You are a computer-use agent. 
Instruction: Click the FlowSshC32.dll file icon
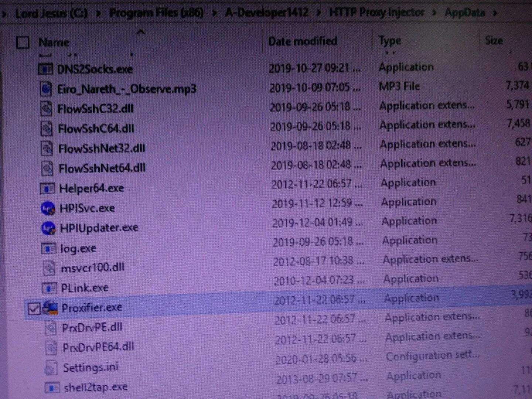pos(47,109)
